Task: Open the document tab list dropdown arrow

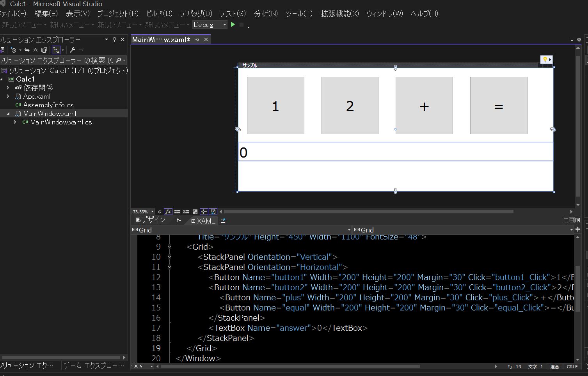Action: click(572, 40)
